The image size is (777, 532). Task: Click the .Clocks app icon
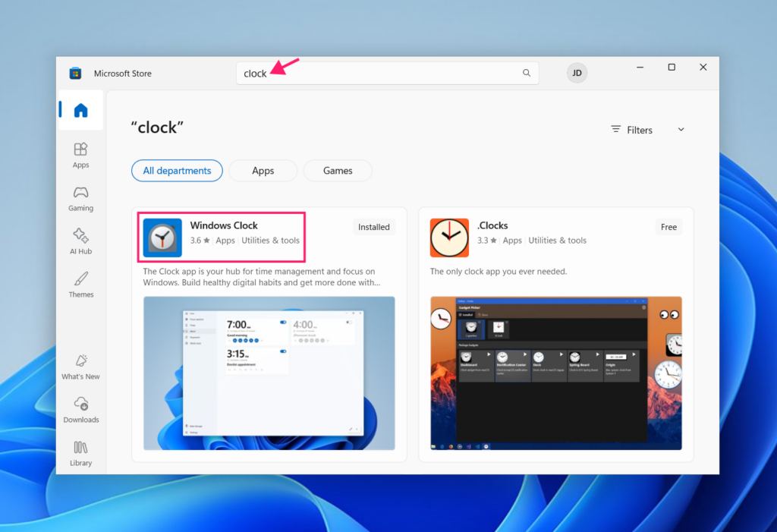click(449, 238)
